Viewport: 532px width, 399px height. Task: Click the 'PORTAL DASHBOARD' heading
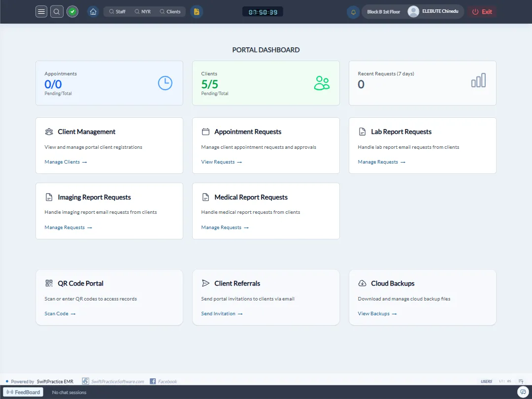(x=266, y=50)
